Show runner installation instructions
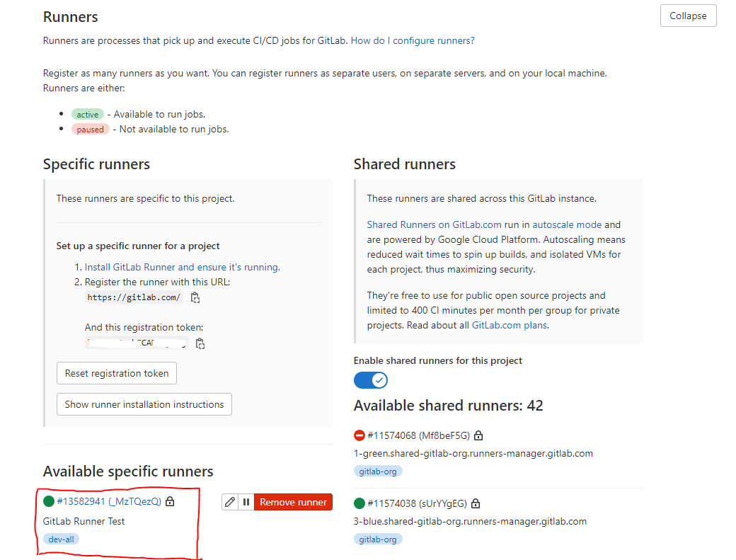This screenshot has height=560, width=736. pos(144,404)
